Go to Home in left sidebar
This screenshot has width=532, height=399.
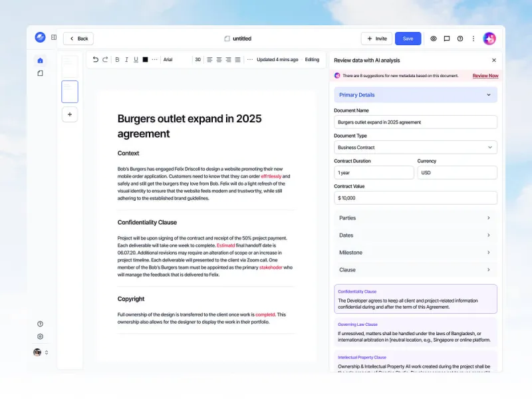(40, 61)
